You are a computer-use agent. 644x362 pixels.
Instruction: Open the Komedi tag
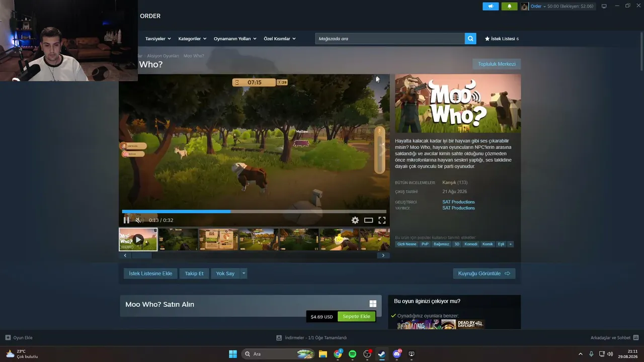pyautogui.click(x=471, y=244)
